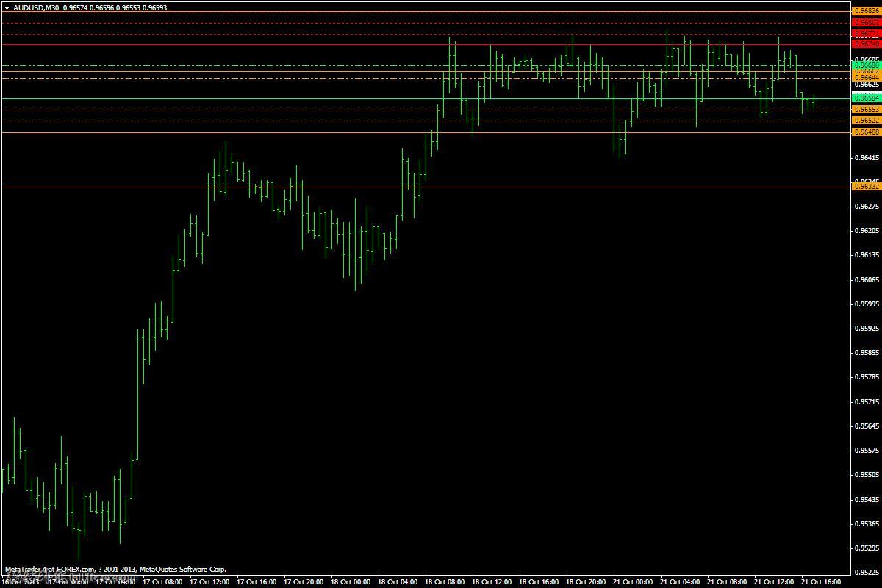Select the 0.96332 orange price label
Screen dimensions: 882x588
coord(867,187)
